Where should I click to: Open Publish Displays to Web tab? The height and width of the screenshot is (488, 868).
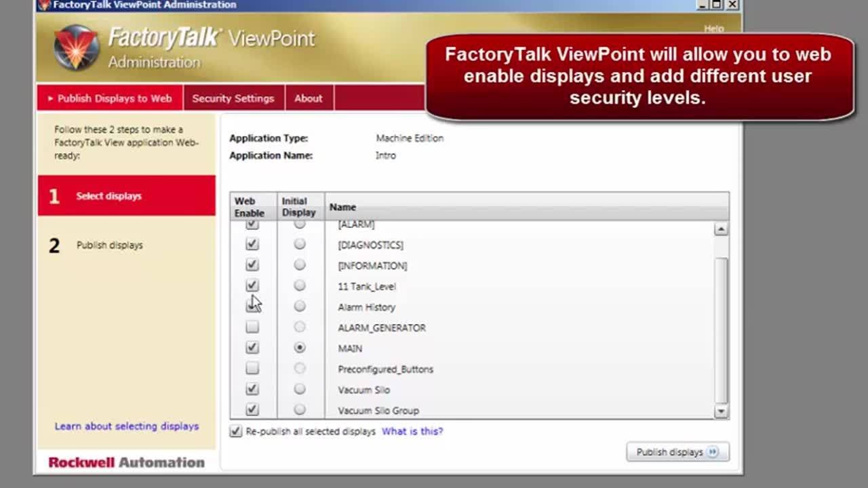[x=110, y=98]
